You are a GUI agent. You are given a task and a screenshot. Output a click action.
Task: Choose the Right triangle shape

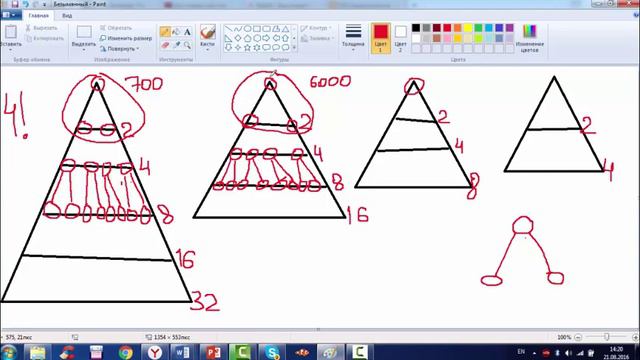click(228, 38)
